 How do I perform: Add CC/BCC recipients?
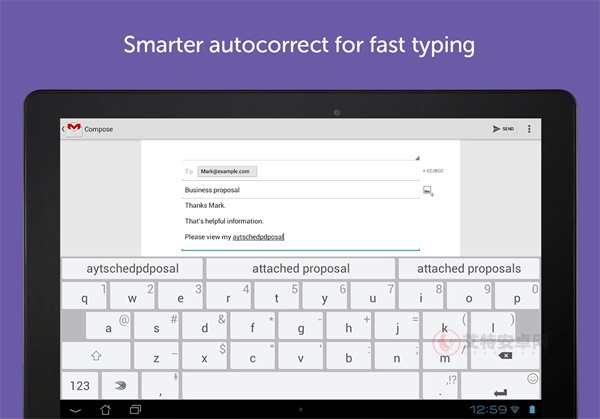tap(433, 171)
